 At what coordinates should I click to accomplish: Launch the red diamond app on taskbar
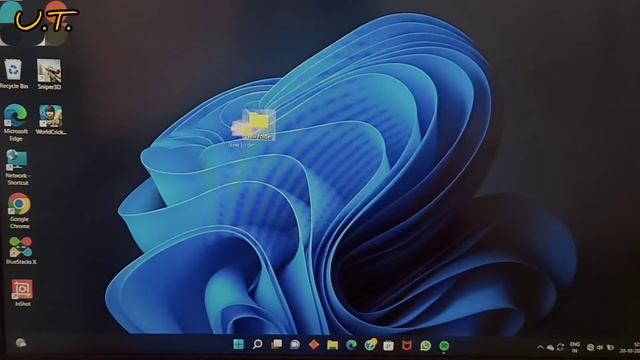(x=314, y=345)
